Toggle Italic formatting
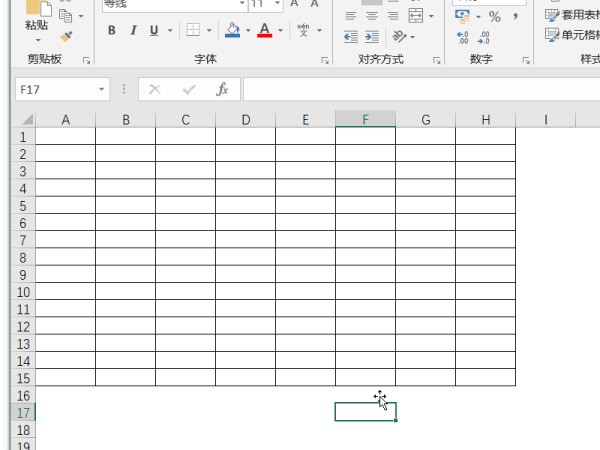The height and width of the screenshot is (450, 600). (133, 30)
